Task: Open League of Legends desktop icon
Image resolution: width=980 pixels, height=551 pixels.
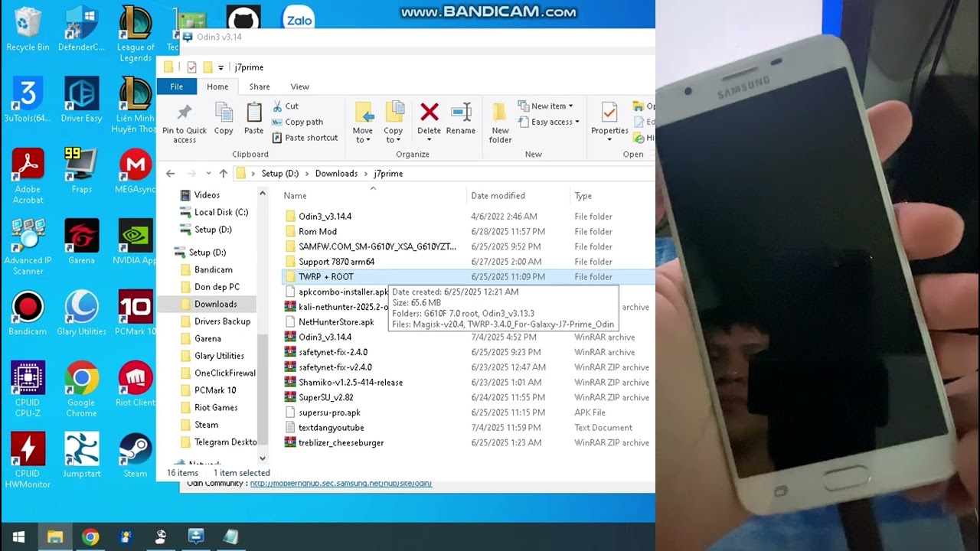Action: point(136,34)
